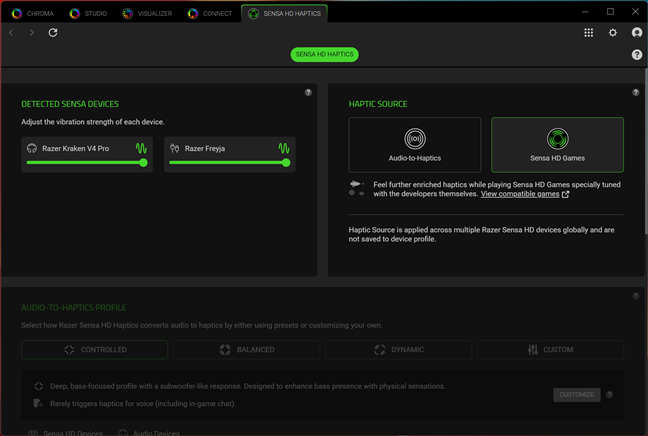
Task: Show help for Haptic Source panel
Action: pos(636,92)
